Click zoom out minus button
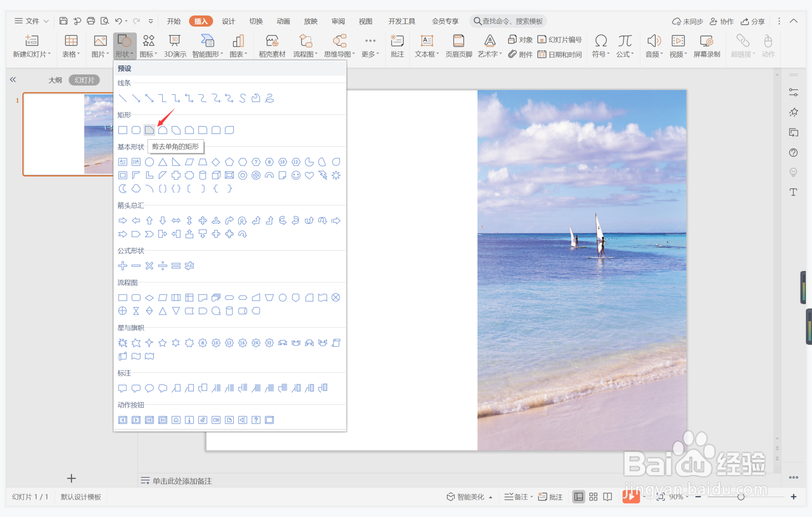The height and width of the screenshot is (517, 812). [698, 497]
